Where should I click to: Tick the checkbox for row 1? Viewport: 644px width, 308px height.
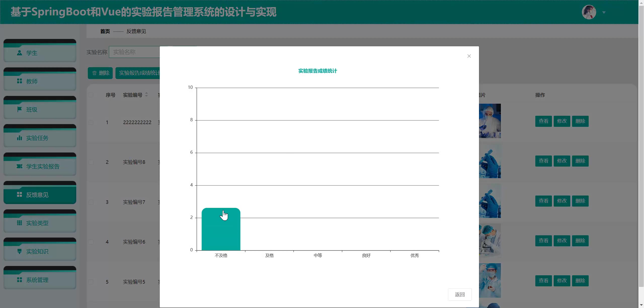click(x=91, y=122)
